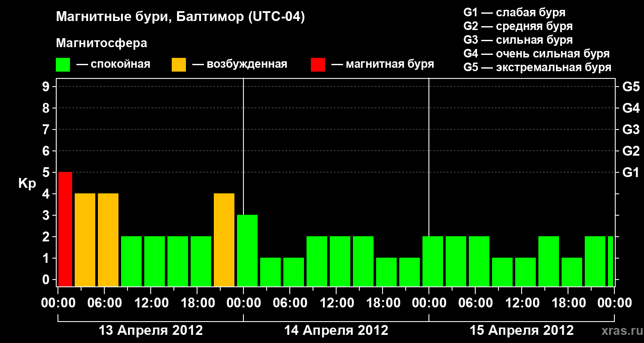Select the 'G2 — средняя буря' description line
Screen dimensions: 644x343
518,26
